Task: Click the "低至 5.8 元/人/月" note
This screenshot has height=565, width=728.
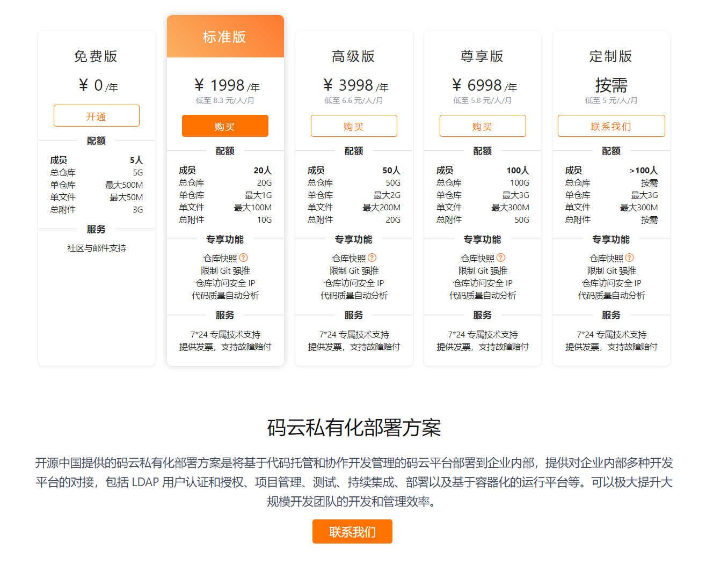Action: [x=483, y=100]
